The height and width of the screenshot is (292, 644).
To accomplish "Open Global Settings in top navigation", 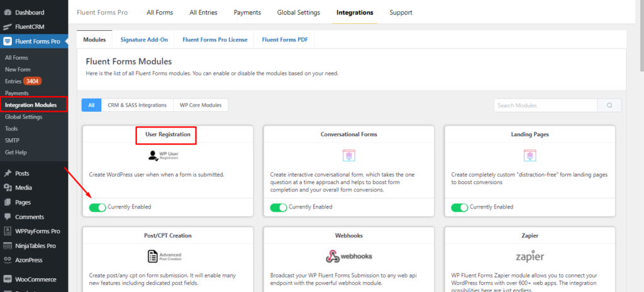I will click(x=299, y=13).
